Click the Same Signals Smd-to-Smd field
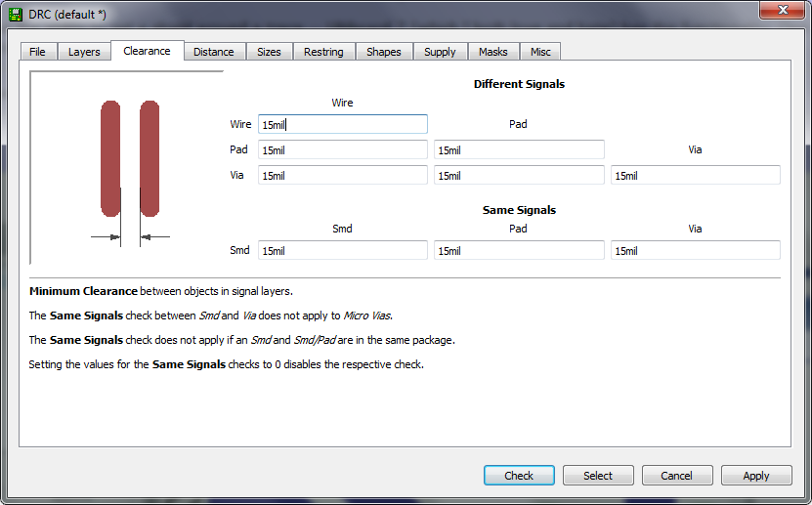Viewport: 812px width, 505px height. pyautogui.click(x=343, y=250)
